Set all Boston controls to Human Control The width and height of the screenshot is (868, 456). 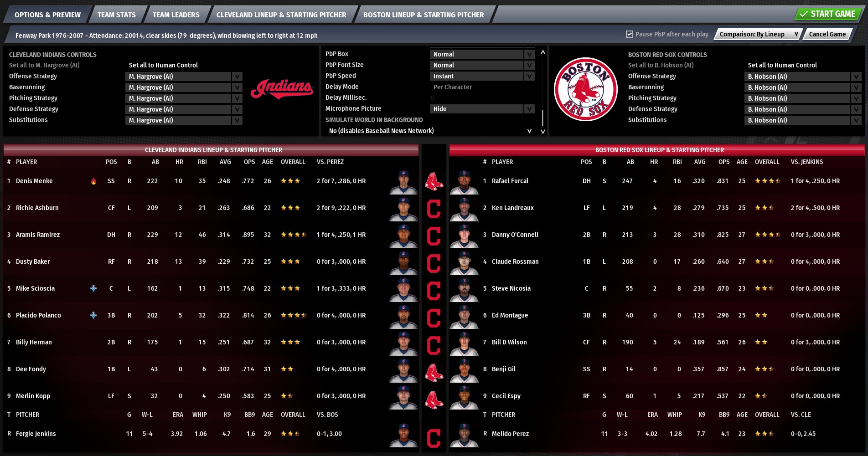[782, 65]
